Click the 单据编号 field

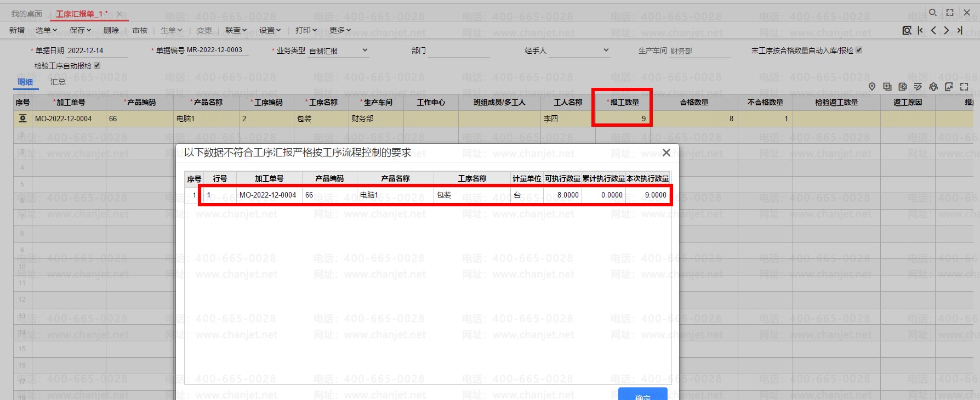click(217, 50)
